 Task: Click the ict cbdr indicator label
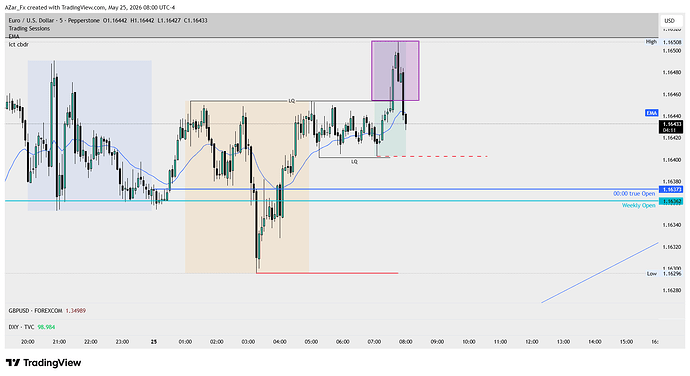[18, 44]
